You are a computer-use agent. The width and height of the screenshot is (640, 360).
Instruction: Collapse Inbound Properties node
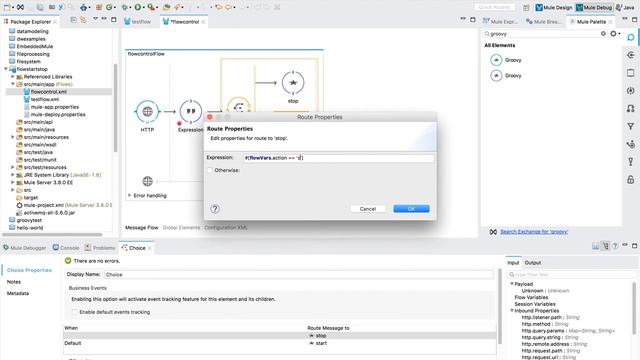coord(512,311)
